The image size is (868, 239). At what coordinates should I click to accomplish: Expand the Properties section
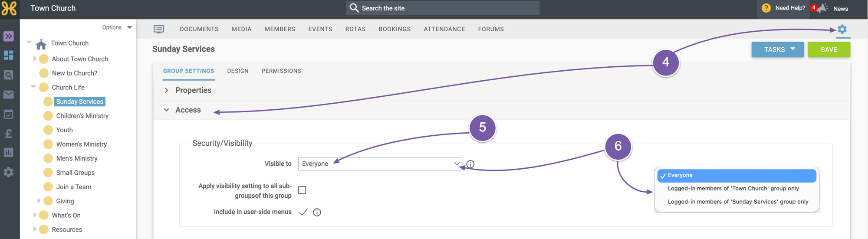click(x=167, y=90)
